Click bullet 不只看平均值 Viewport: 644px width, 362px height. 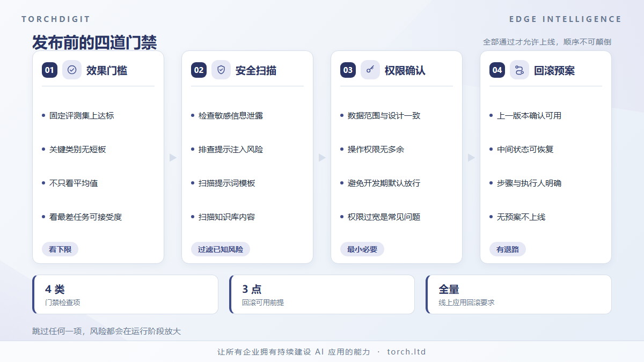[x=74, y=183]
